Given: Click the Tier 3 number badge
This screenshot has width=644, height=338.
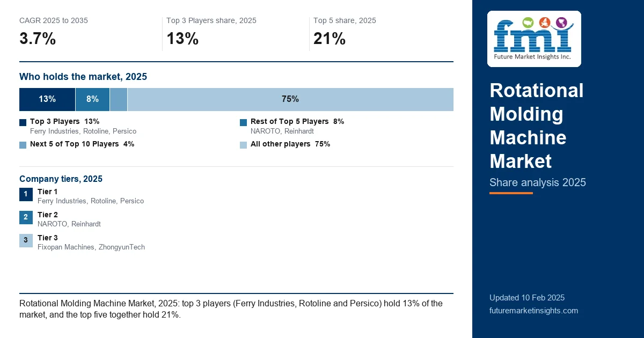Looking at the screenshot, I should coord(26,240).
